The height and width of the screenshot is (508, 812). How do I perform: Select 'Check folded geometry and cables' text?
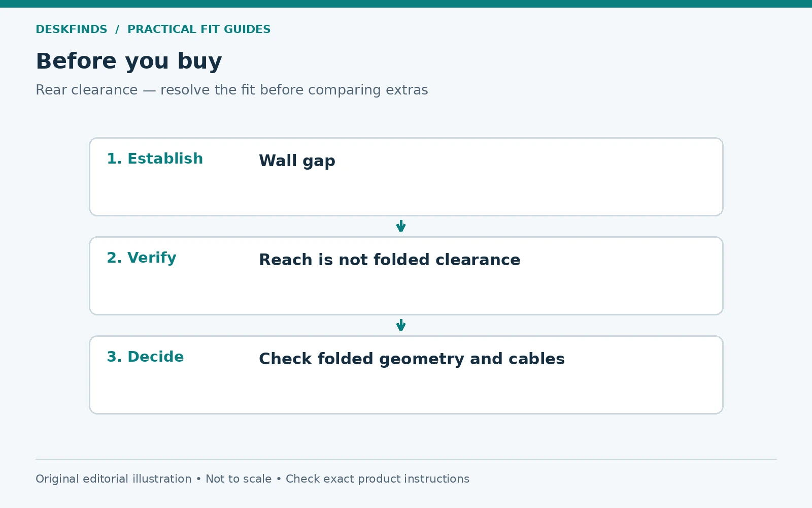[x=412, y=359]
